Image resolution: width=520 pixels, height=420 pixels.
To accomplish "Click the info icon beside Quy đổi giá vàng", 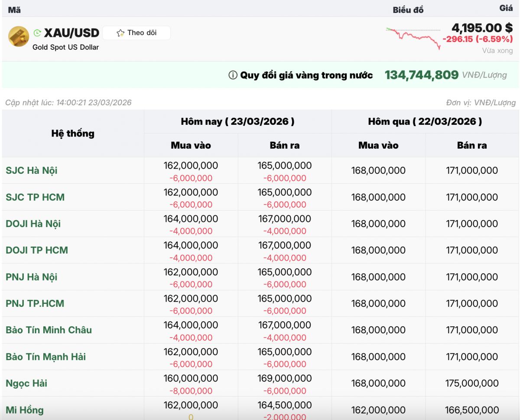I will click(233, 75).
